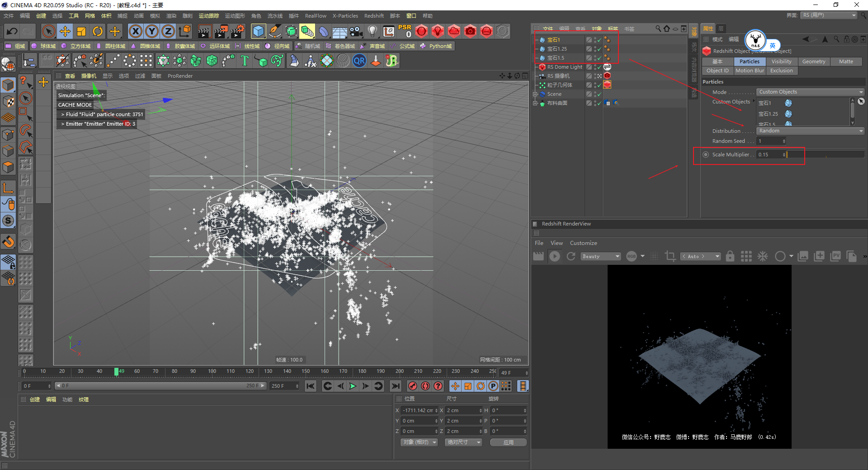Click the 应用 apply button
Screen dimensions: 868x470
click(x=508, y=442)
